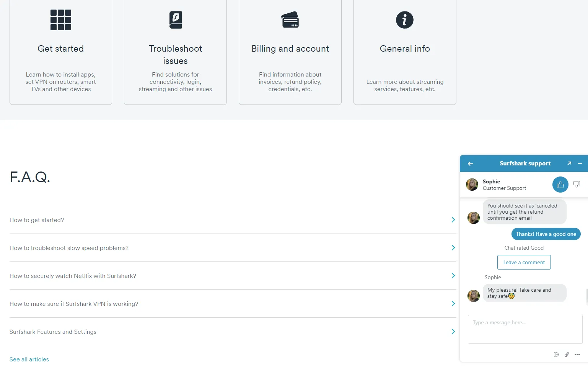Rate chat bad with thumbs down
This screenshot has height=366, width=588.
pos(577,185)
